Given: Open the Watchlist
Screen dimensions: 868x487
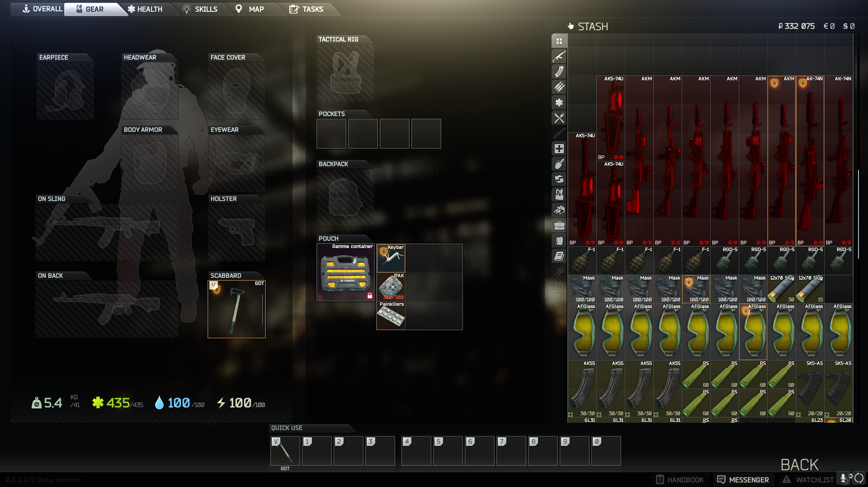Looking at the screenshot, I should point(808,480).
